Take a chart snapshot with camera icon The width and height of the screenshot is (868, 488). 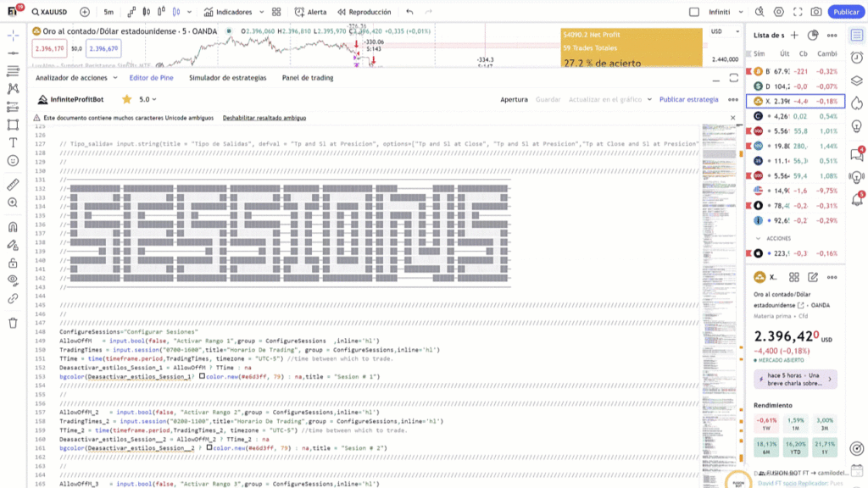[x=815, y=12]
